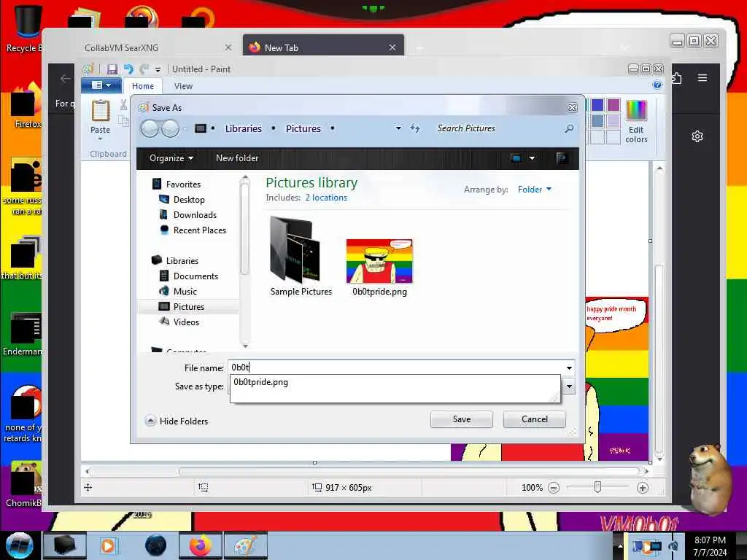
Task: Click the Paint zoom slider handle
Action: [x=597, y=487]
